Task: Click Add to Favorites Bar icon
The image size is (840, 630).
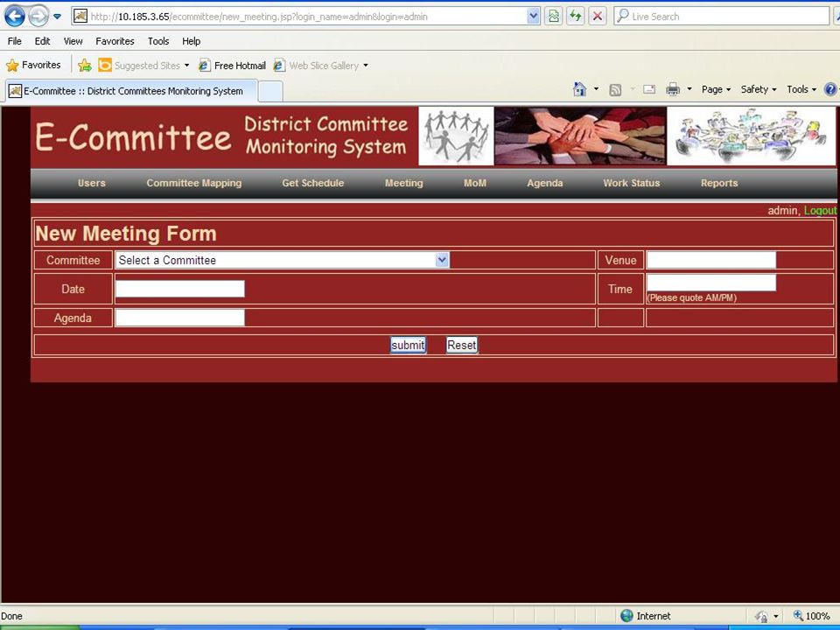Action: click(85, 66)
